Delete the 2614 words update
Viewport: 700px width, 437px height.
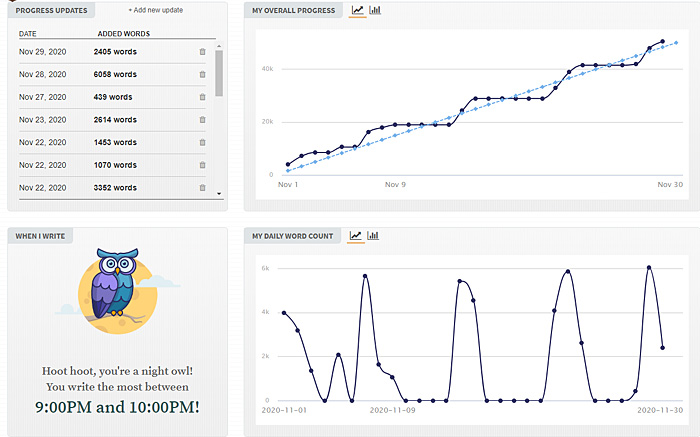[x=202, y=120]
